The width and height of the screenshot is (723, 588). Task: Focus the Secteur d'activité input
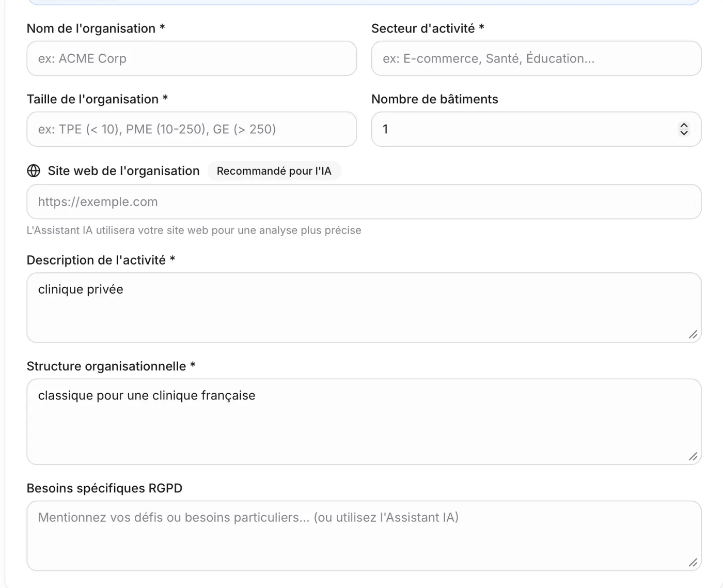tap(536, 58)
